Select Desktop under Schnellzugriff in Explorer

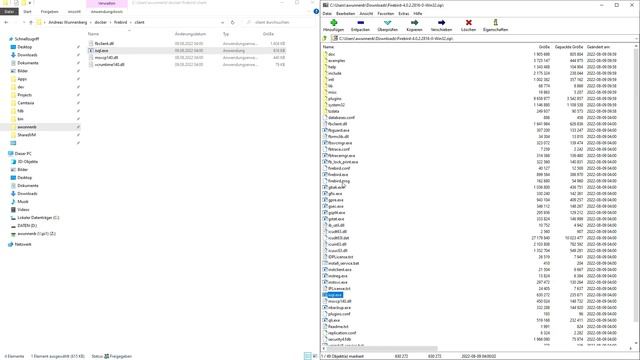point(24,47)
